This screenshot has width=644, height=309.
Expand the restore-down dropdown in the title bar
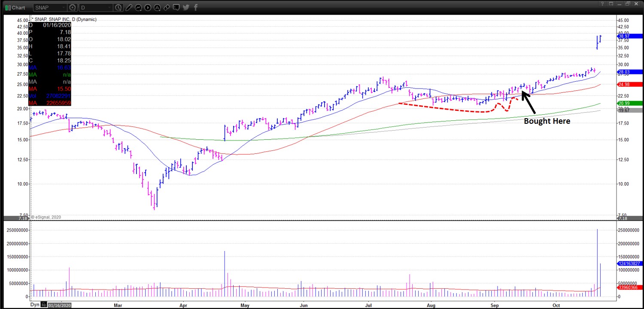[x=611, y=4]
